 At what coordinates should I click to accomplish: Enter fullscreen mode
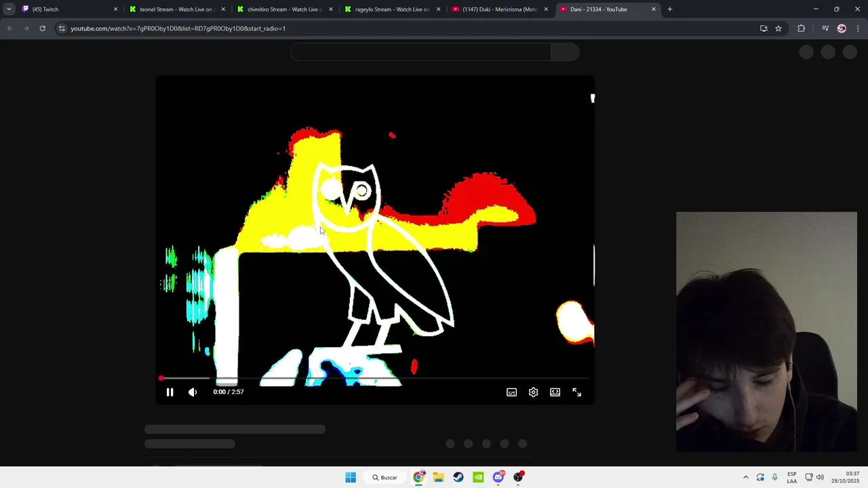(x=577, y=392)
